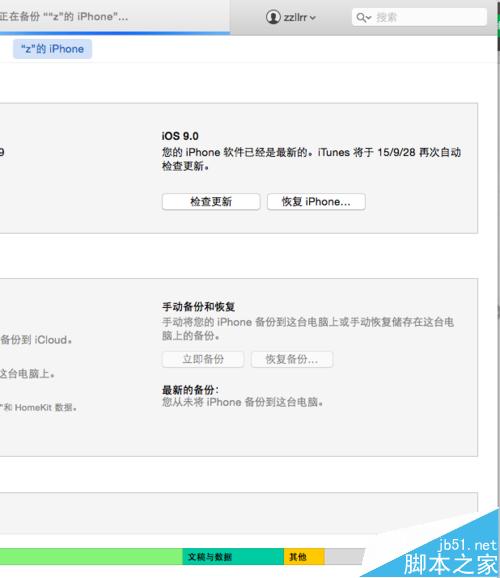Image resolution: width=500 pixels, height=578 pixels.
Task: Click the 立即备份 button
Action: pos(203,359)
